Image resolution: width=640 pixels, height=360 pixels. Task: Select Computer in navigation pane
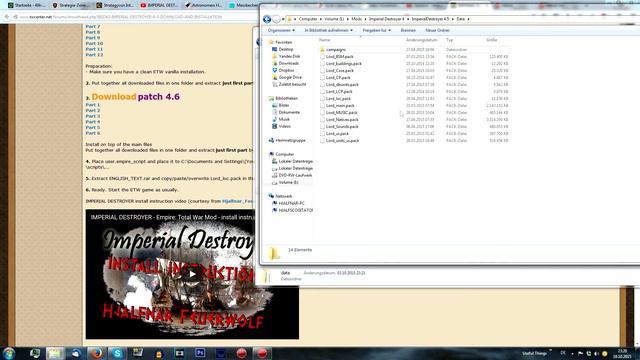point(284,154)
